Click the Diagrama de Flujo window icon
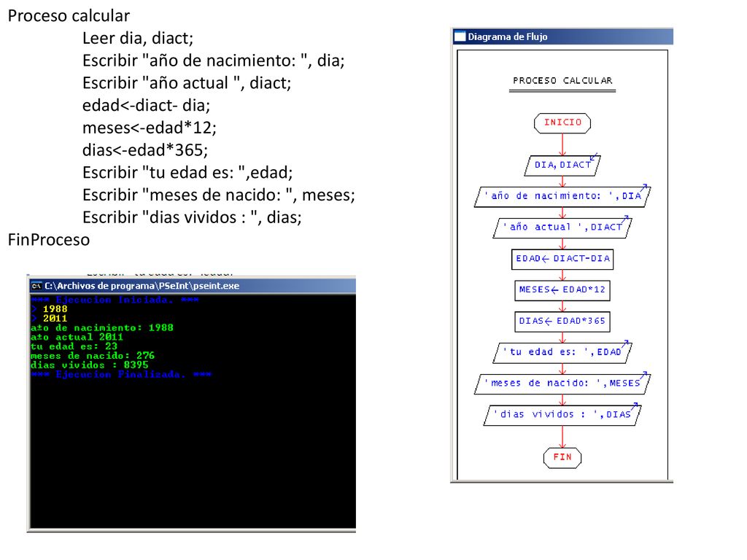Image resolution: width=747 pixels, height=560 pixels. click(460, 36)
